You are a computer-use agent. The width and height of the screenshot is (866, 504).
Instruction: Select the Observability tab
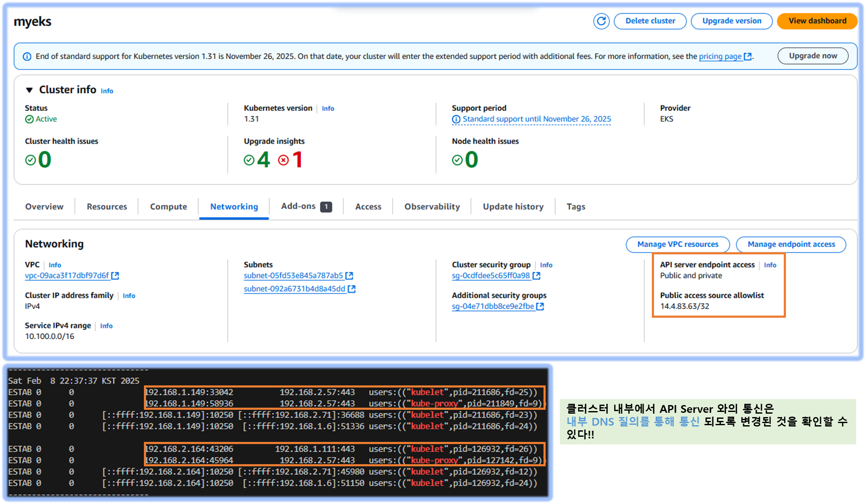(x=432, y=206)
